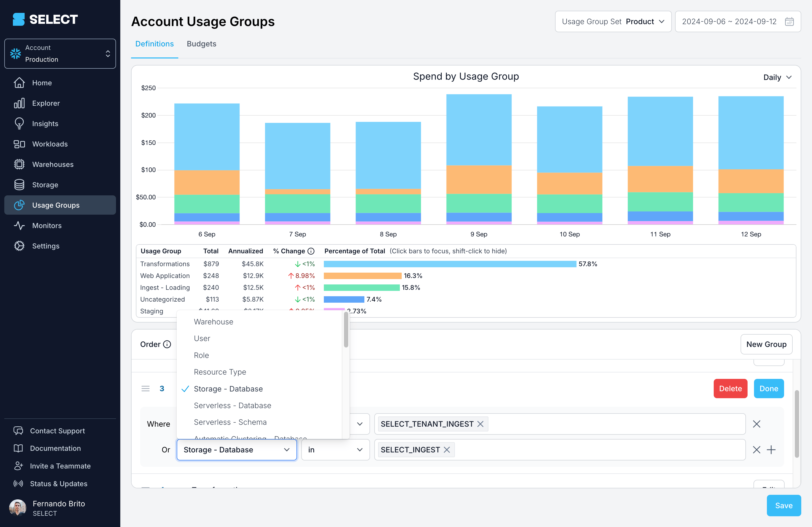Switch to the Budgets tab
This screenshot has height=527, width=812.
point(201,44)
